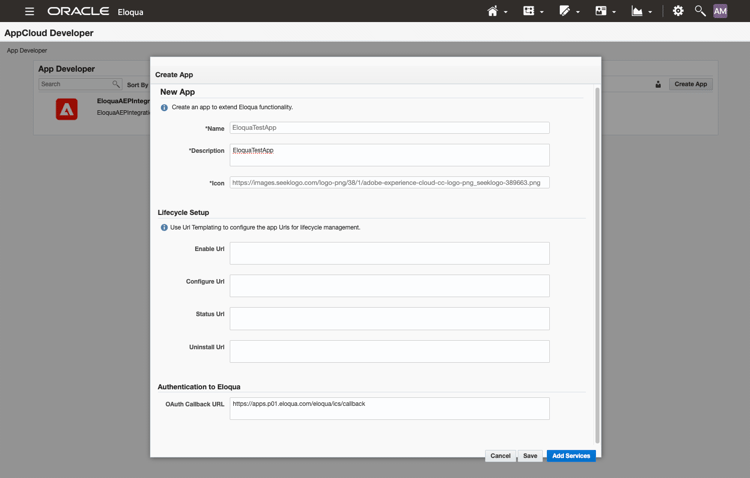Expand the Home menu dropdown arrow
This screenshot has height=478, width=750.
coord(506,12)
